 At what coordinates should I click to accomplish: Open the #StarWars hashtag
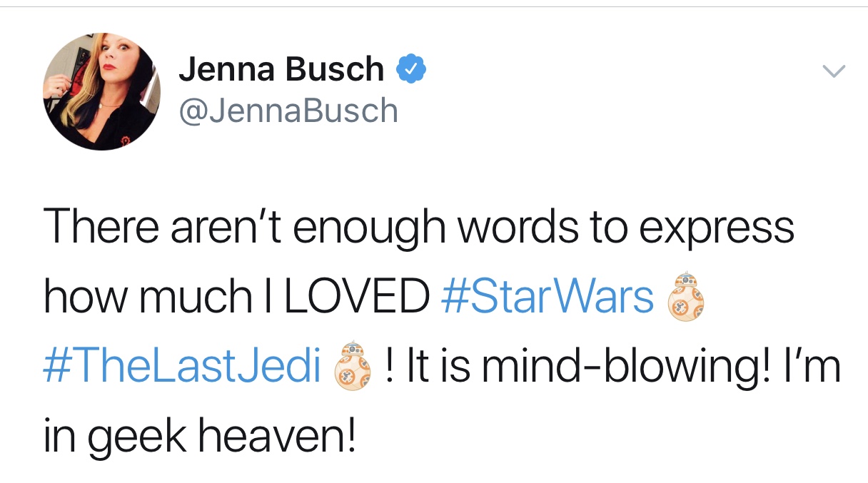(x=548, y=295)
